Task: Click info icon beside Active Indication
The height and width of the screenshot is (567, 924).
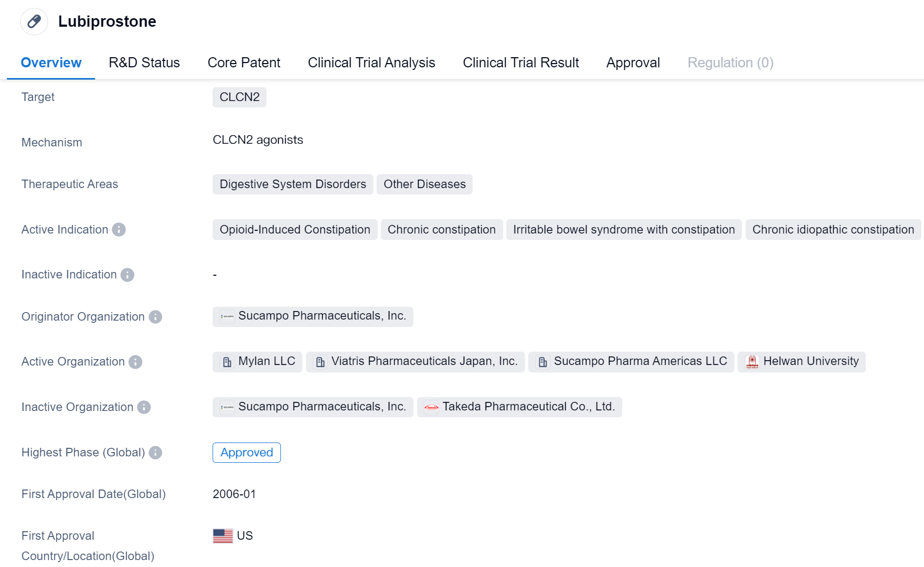Action: coord(119,230)
